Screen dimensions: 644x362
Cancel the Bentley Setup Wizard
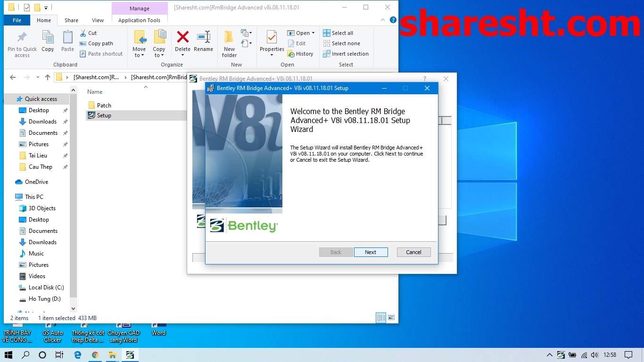tap(413, 252)
